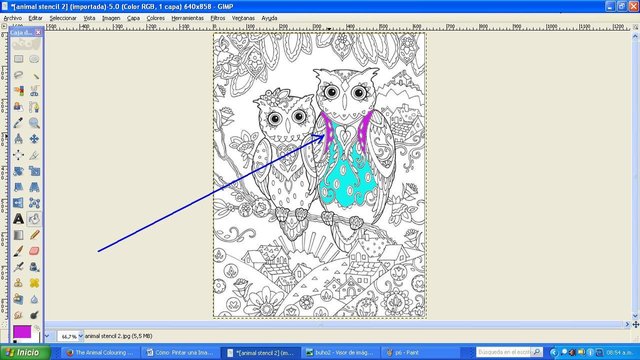Open the Editar menu
Viewport: 640px width, 360px height.
click(36, 18)
